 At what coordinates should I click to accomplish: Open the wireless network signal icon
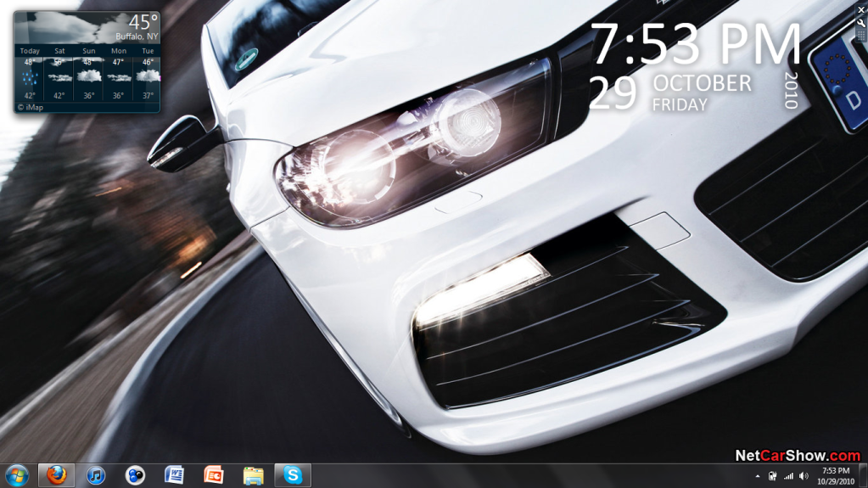[788, 476]
